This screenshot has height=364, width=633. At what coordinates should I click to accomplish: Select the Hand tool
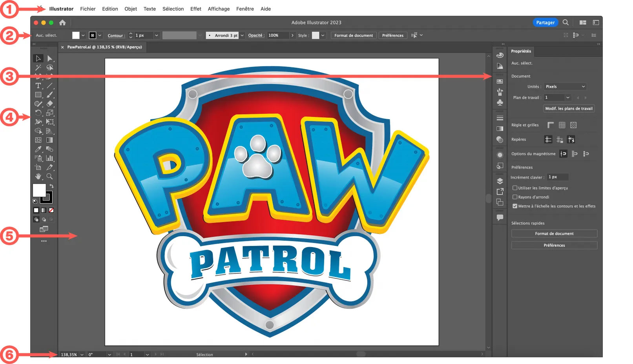coord(38,177)
